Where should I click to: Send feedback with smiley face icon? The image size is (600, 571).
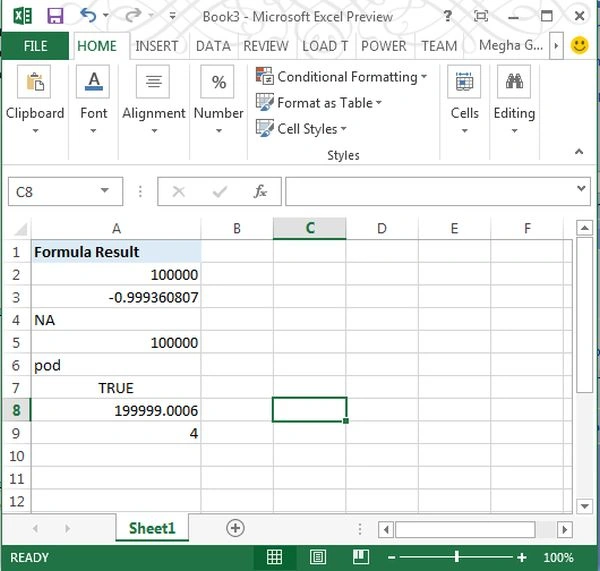coord(579,45)
